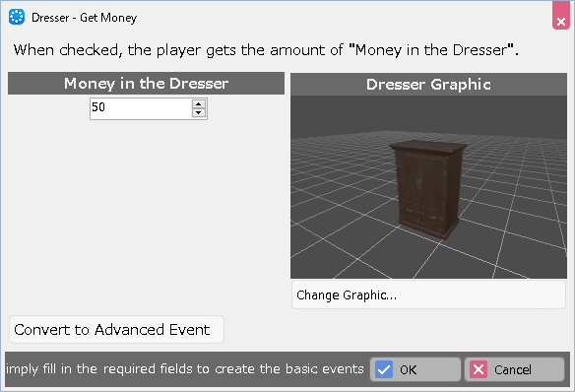Screen dimensions: 575x392
Task: Select Convert to Advanced Event
Action: pyautogui.click(x=116, y=329)
